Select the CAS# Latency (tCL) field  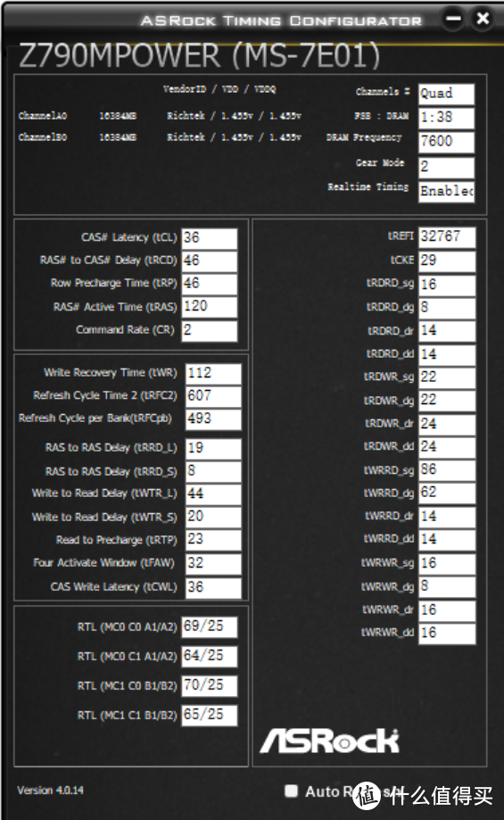pos(210,238)
